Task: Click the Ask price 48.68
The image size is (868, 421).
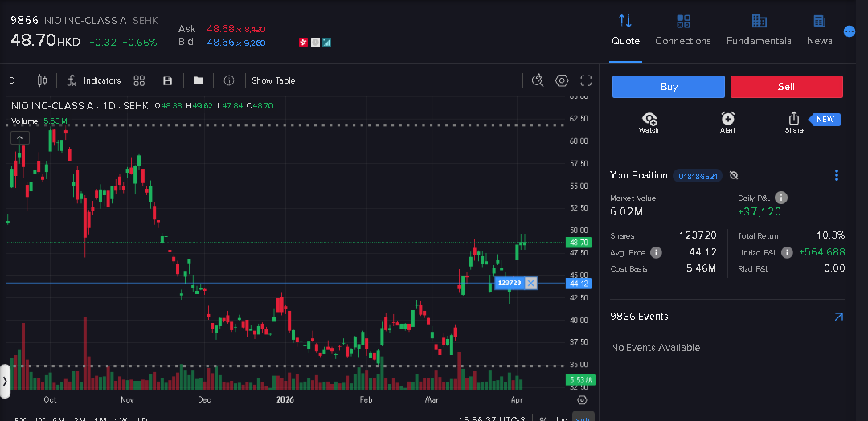Action: pyautogui.click(x=220, y=28)
